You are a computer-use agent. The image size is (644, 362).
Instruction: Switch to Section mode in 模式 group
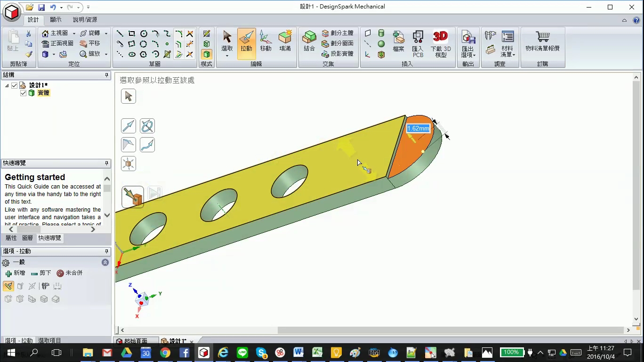tap(207, 44)
